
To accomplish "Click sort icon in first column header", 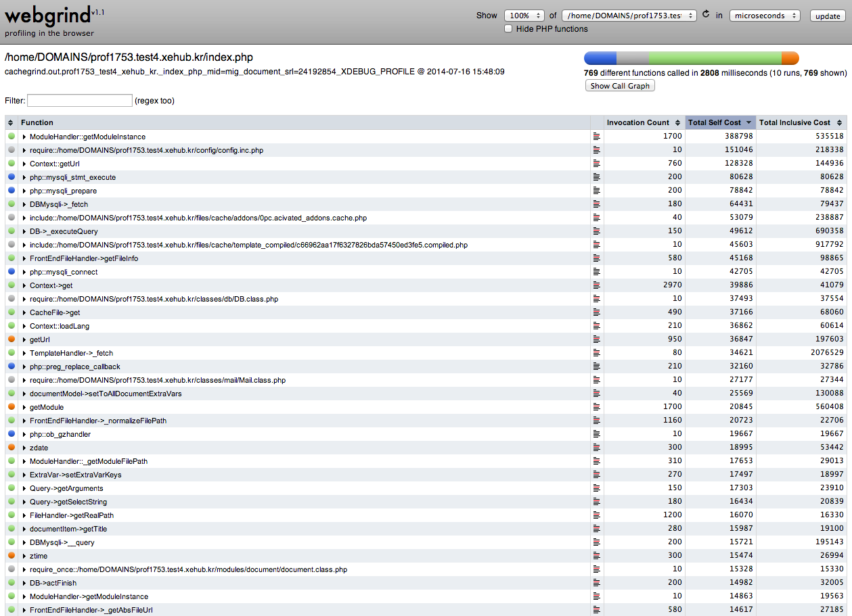I will point(11,122).
